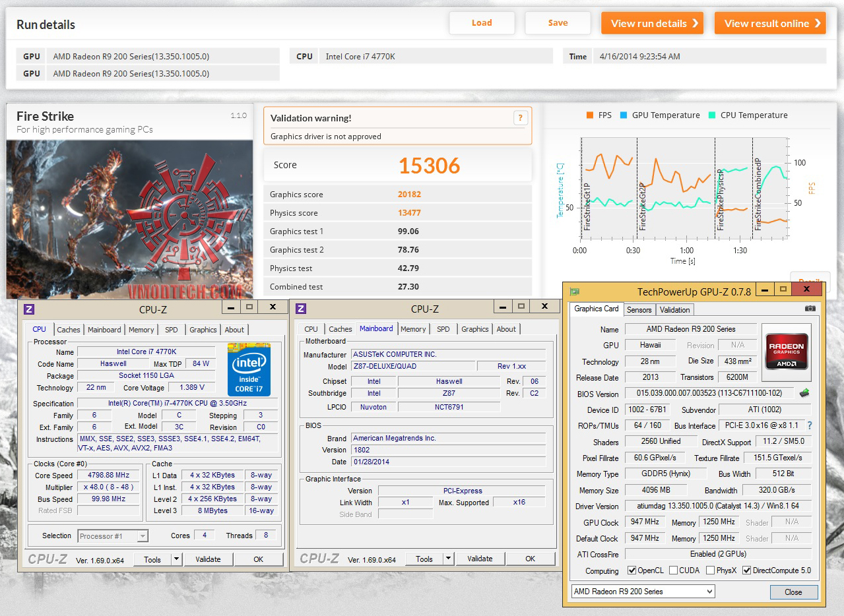Click the Close button in GPU-Z
Viewport: 844px width, 616px height.
pyautogui.click(x=793, y=592)
